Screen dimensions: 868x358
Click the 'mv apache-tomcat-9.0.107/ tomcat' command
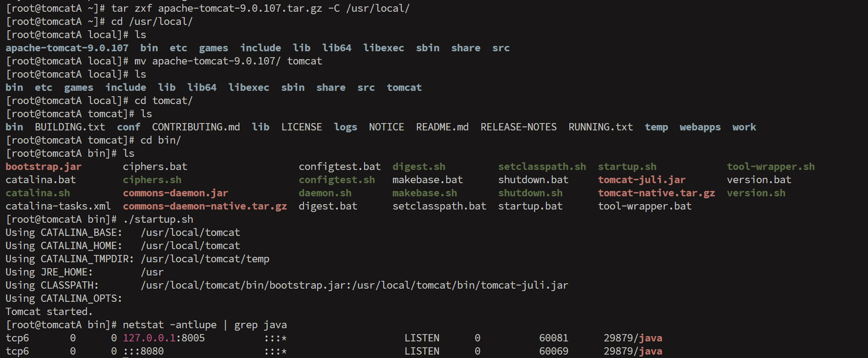click(228, 61)
